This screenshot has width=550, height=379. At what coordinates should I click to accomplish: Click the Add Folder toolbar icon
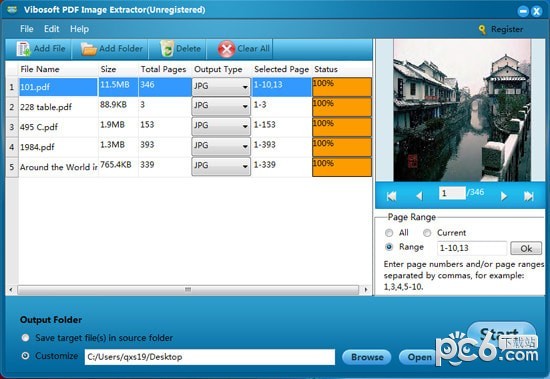pyautogui.click(x=89, y=49)
